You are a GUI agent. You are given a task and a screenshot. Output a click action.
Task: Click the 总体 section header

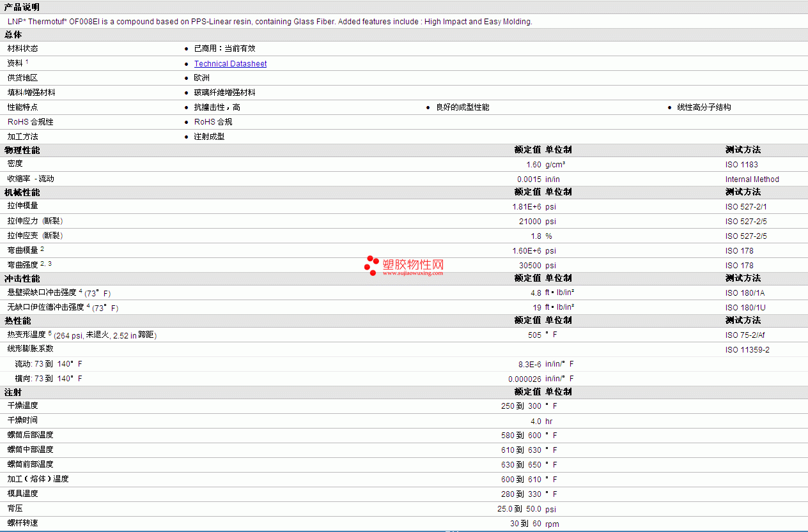(13, 35)
